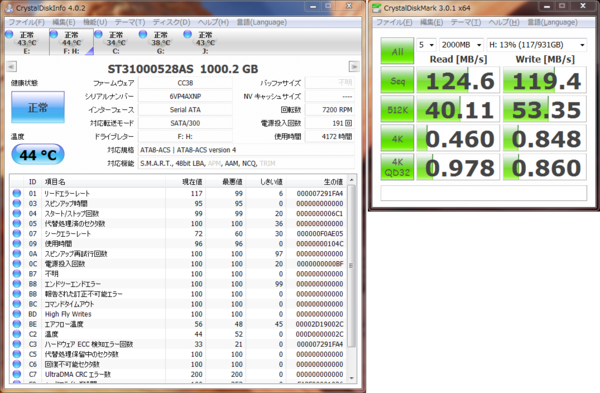Open test count dropdown showing 5
The width and height of the screenshot is (600, 393).
426,45
